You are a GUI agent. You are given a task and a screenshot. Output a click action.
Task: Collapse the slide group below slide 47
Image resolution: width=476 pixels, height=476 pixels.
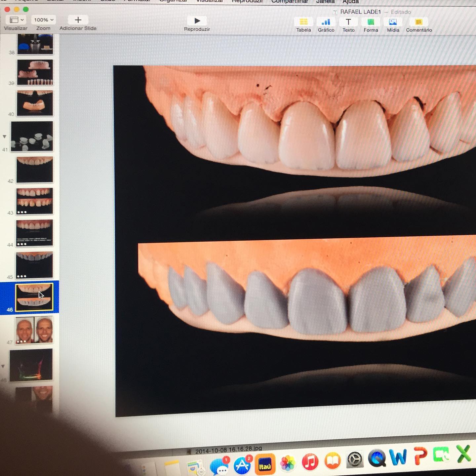(x=3, y=366)
